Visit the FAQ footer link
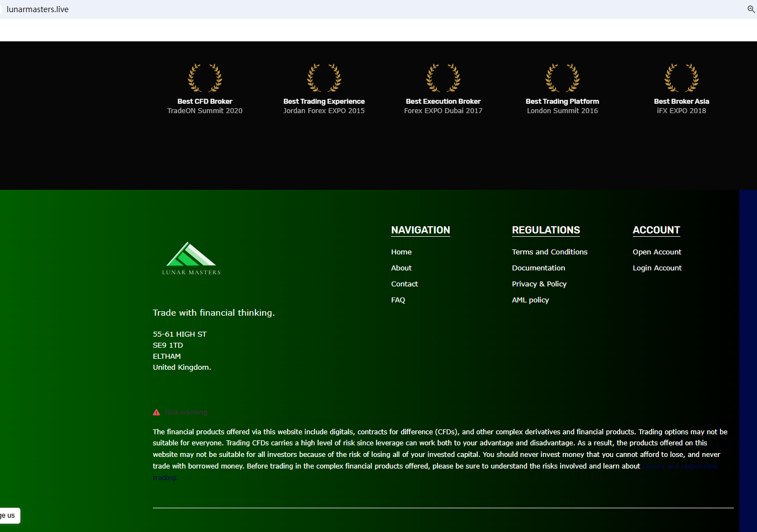The image size is (757, 532). click(398, 300)
